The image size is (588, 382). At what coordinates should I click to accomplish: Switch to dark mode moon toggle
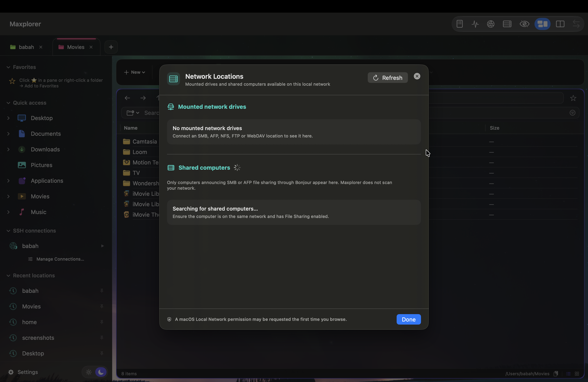(x=101, y=372)
